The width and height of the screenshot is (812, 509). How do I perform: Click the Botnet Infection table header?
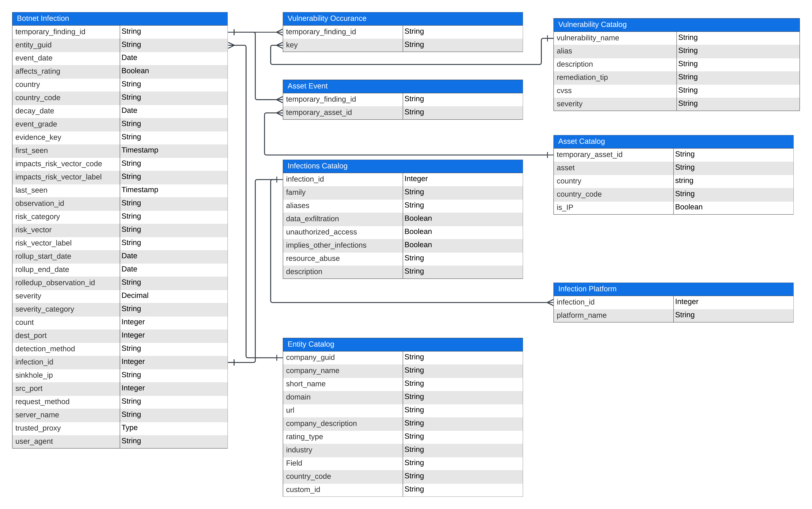pyautogui.click(x=120, y=19)
